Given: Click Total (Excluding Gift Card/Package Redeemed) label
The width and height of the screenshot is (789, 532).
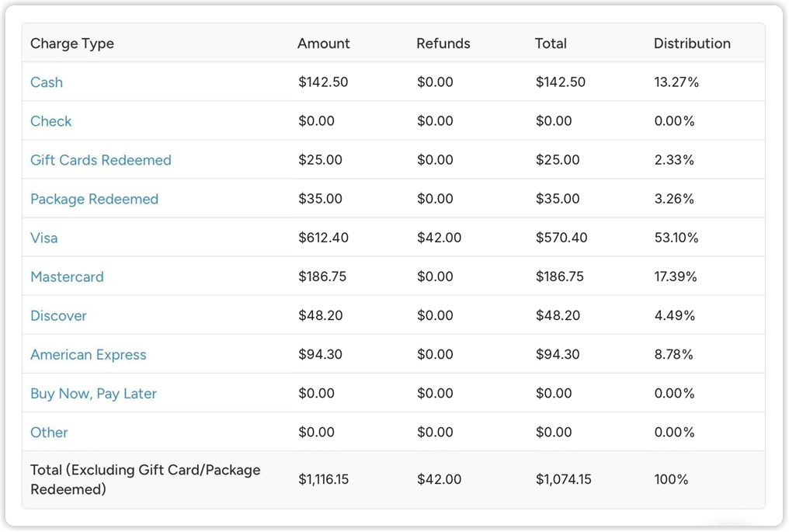Looking at the screenshot, I should point(145,480).
